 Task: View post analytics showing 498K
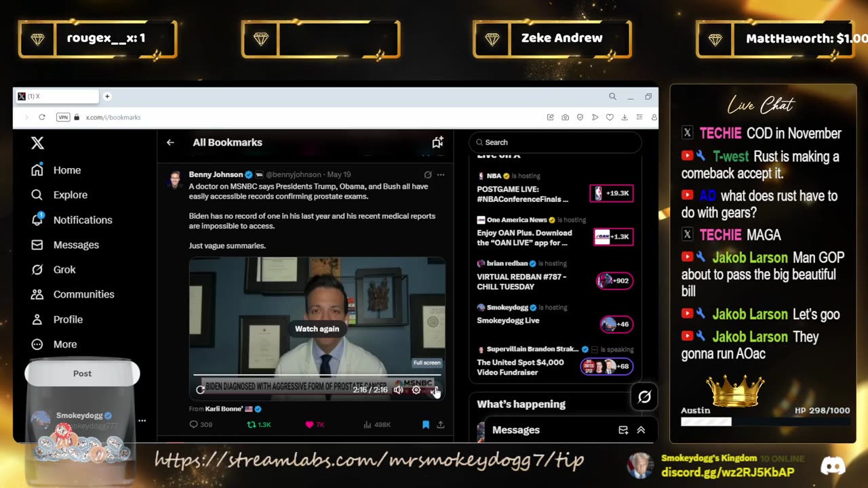377,425
